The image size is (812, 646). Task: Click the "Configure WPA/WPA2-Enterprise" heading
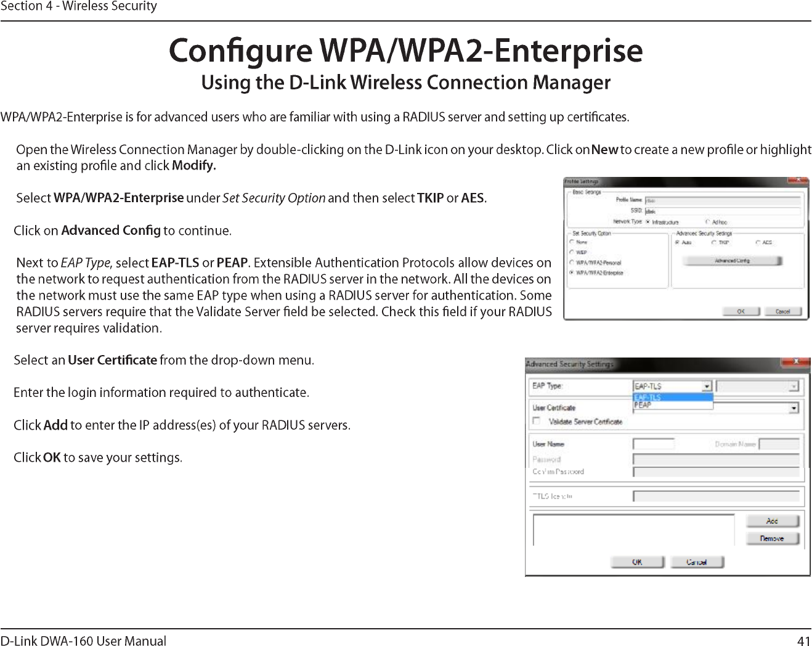[406, 51]
